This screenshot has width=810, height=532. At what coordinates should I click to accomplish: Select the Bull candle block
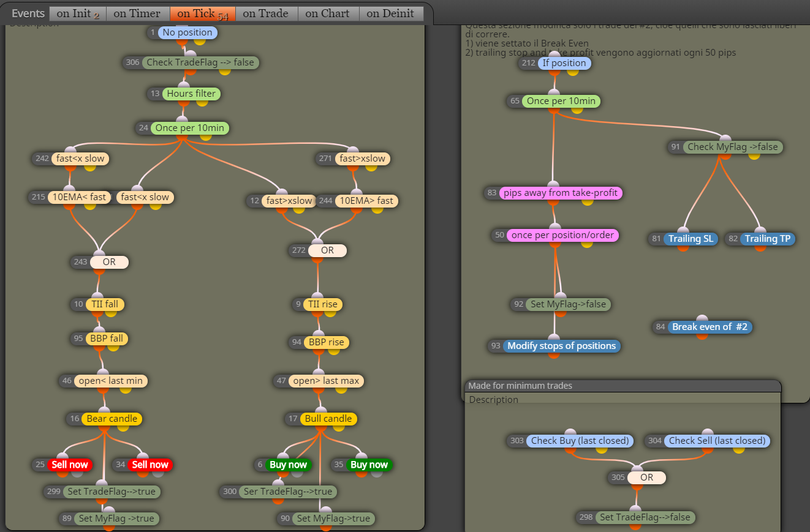[328, 419]
